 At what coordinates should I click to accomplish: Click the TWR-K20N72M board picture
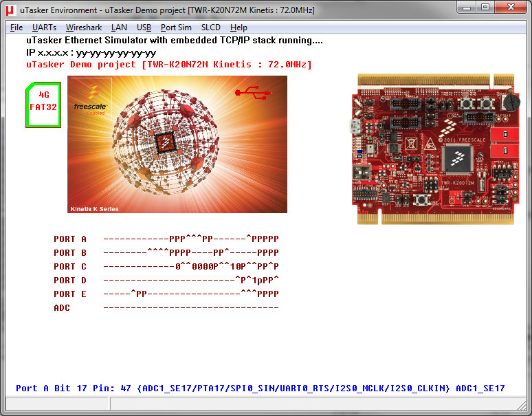435,149
